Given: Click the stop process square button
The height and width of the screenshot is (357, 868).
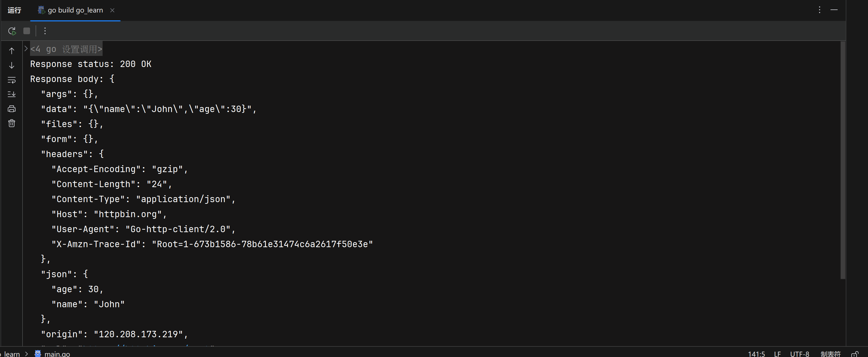Looking at the screenshot, I should point(27,31).
